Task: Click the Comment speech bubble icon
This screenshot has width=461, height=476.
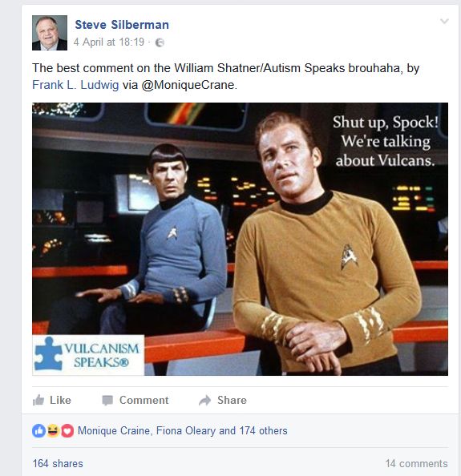Action: pos(107,401)
